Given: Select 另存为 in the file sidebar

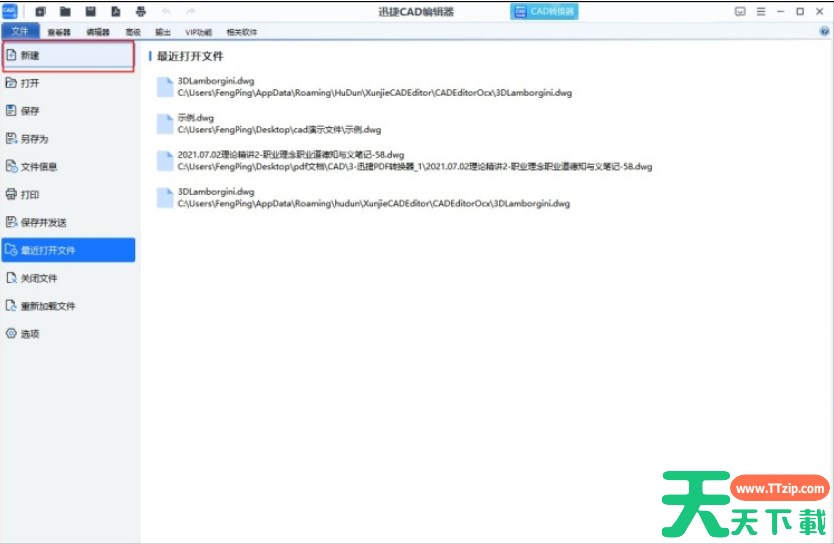Looking at the screenshot, I should (68, 139).
